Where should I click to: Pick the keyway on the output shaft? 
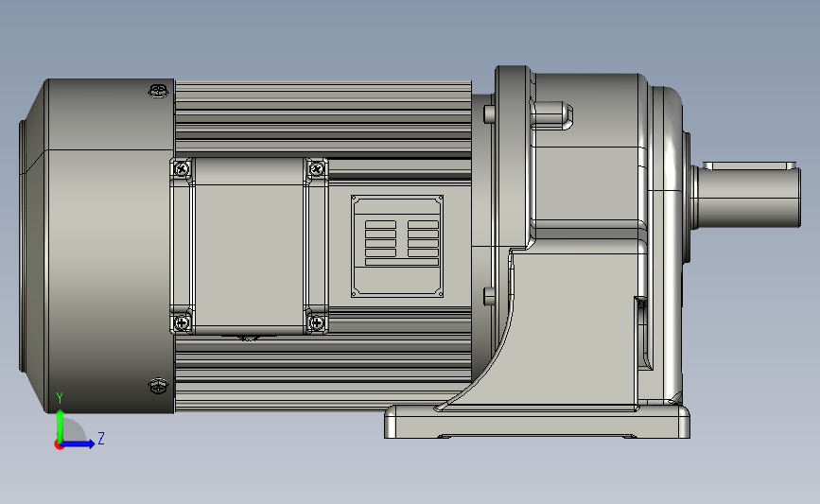point(749,165)
